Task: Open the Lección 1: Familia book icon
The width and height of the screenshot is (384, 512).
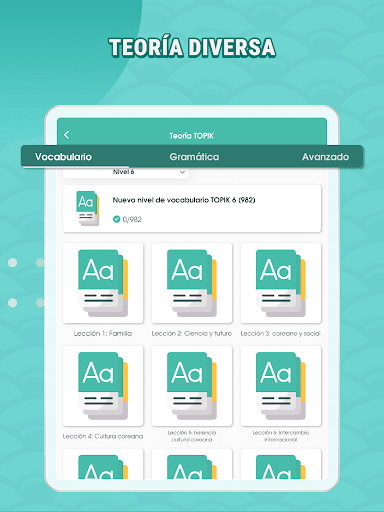Action: point(103,283)
